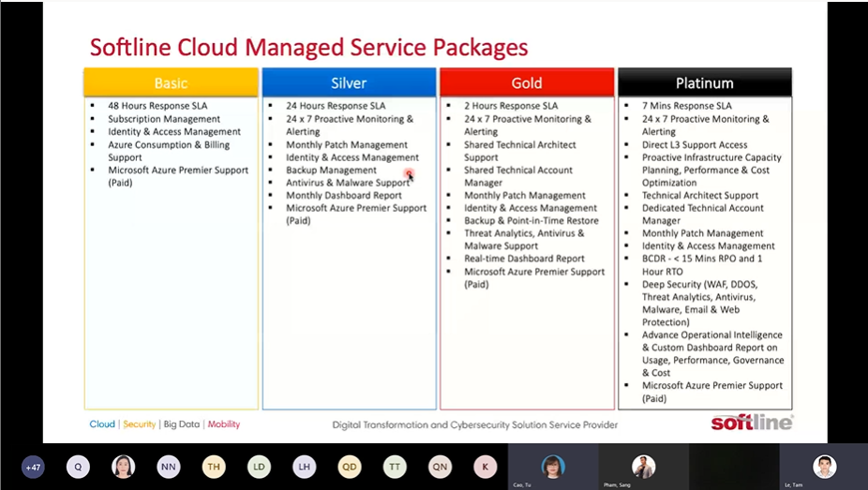The image size is (868, 490).
Task: Click 'Subscription Management' bullet
Action: [164, 119]
